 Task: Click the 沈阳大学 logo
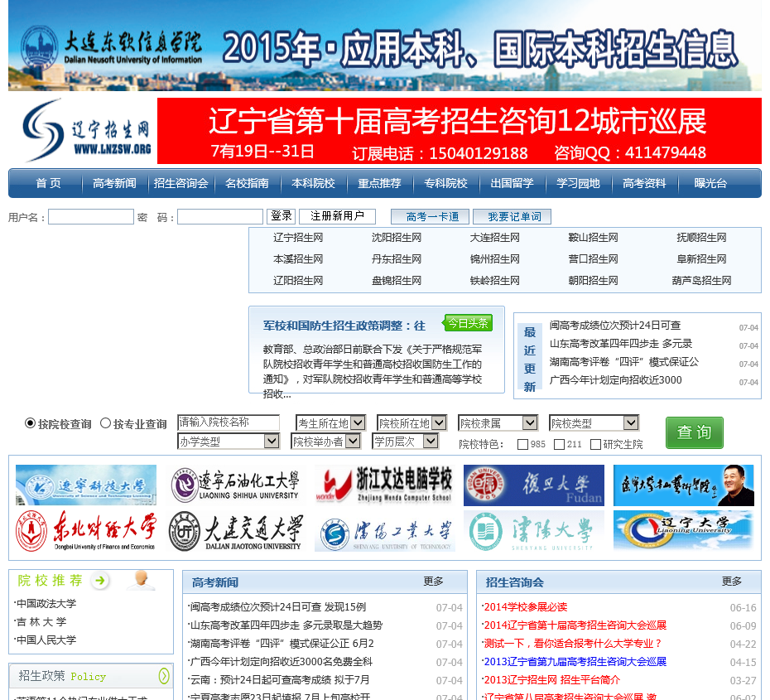[x=534, y=531]
